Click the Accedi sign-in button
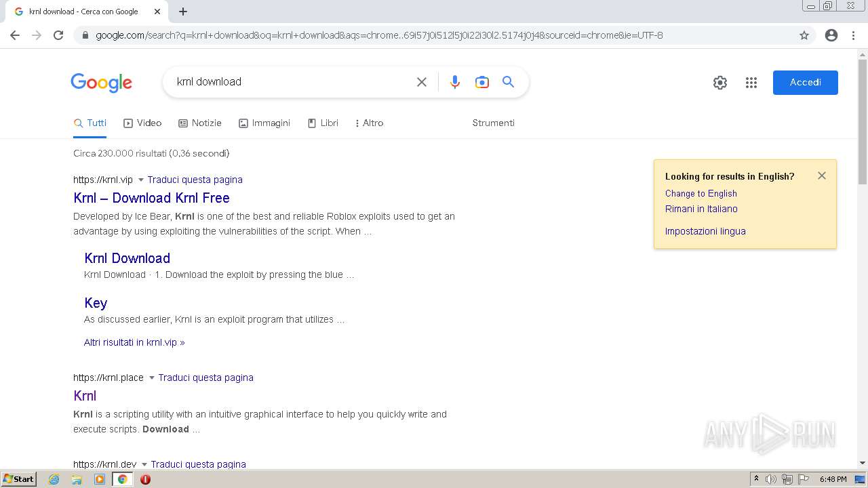The image size is (868, 488). tap(806, 83)
